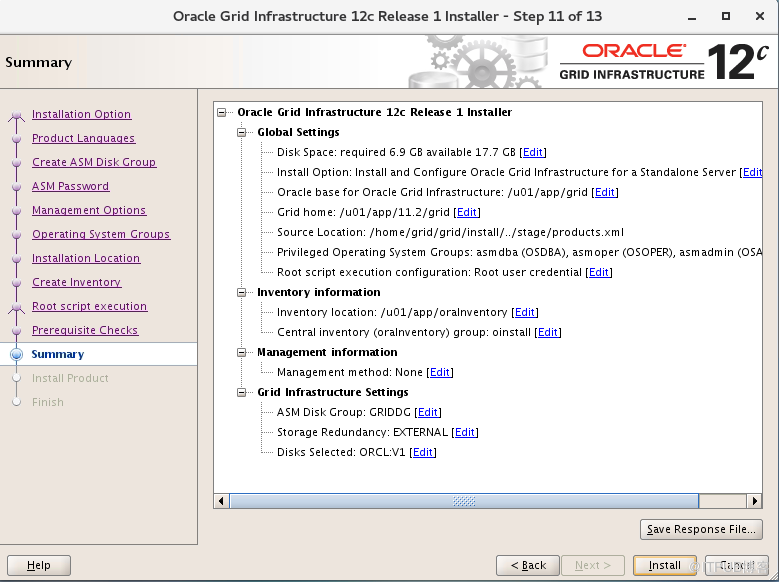Return to Prerequisite Checks step

[x=85, y=331]
